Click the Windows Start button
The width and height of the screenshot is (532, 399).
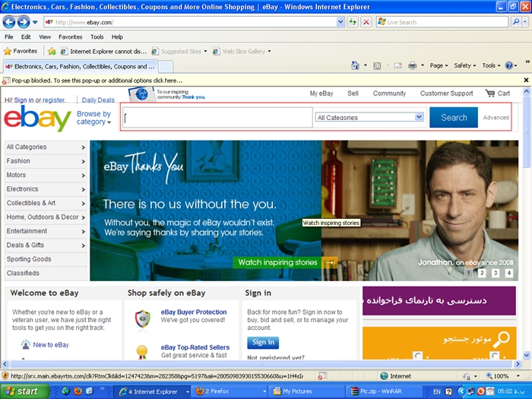[x=25, y=391]
